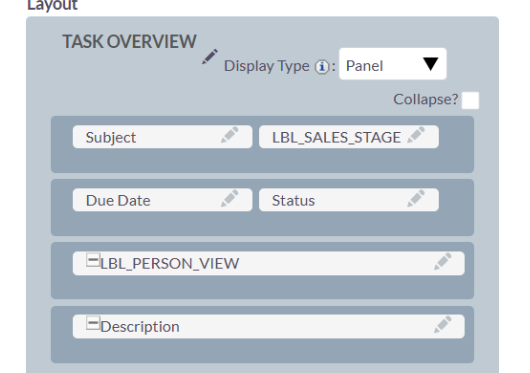Select the Status field box
The image size is (530, 373).
click(349, 200)
